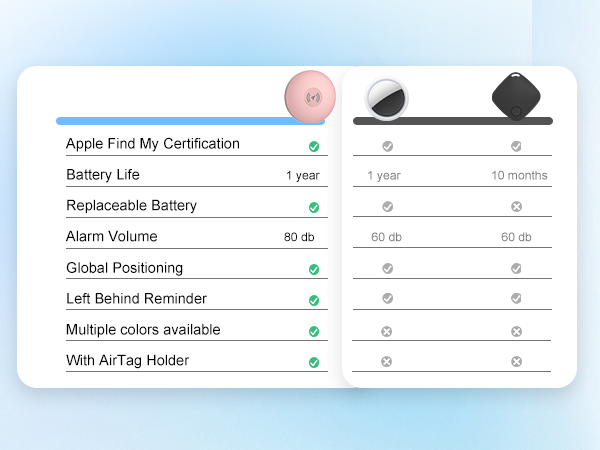Click green check for Multiple colors available

(x=314, y=331)
